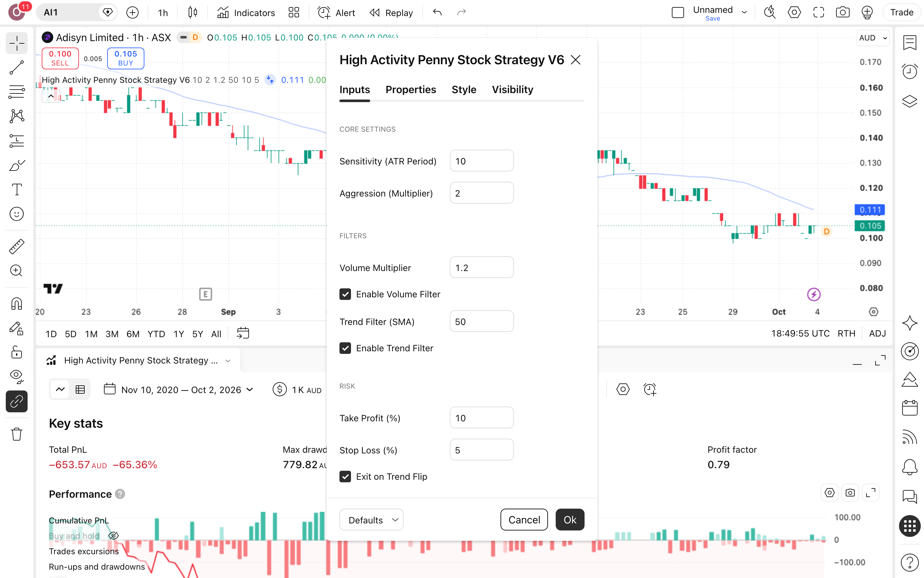Edit the Take Profit (%) field
This screenshot has width=924, height=578.
(482, 417)
